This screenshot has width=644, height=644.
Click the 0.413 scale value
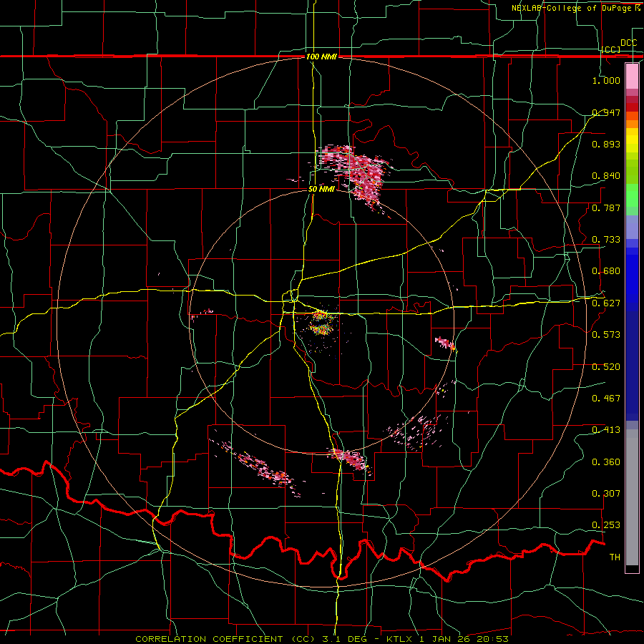(606, 430)
